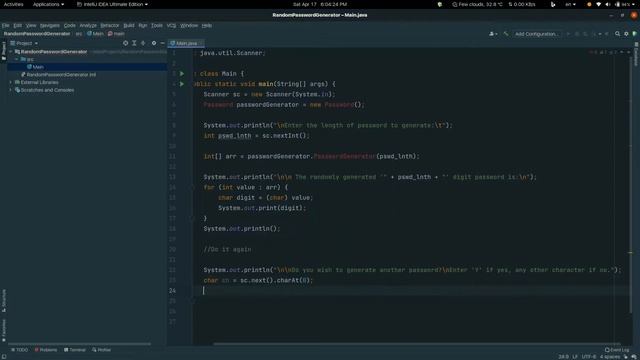Click the green shield icon in toolbar
Image resolution: width=640 pixels, height=360 pixels.
[634, 34]
